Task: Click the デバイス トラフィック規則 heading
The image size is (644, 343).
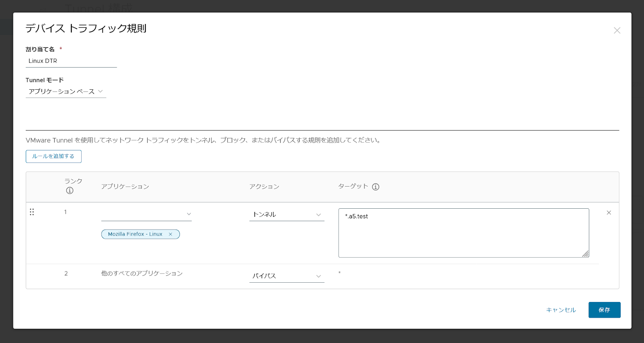Action: 86,29
